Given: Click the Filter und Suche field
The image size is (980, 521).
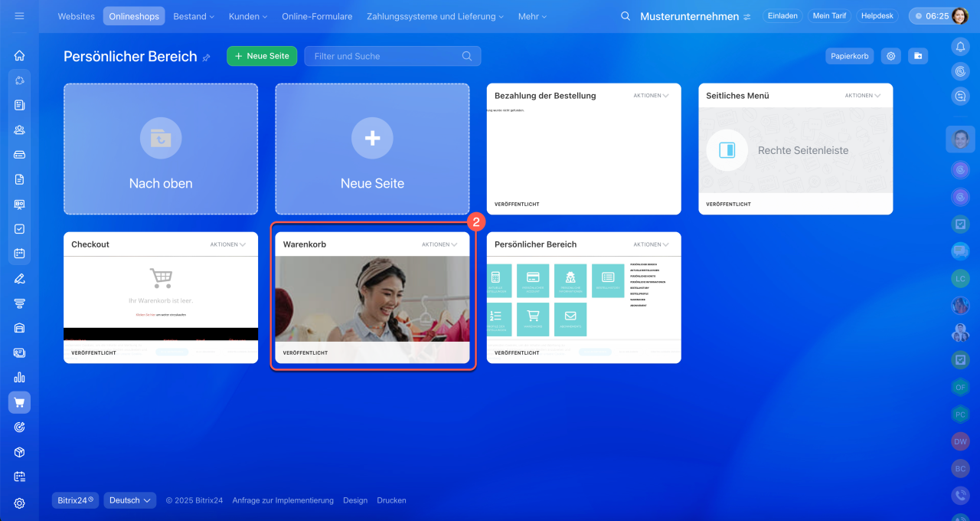Looking at the screenshot, I should (393, 56).
